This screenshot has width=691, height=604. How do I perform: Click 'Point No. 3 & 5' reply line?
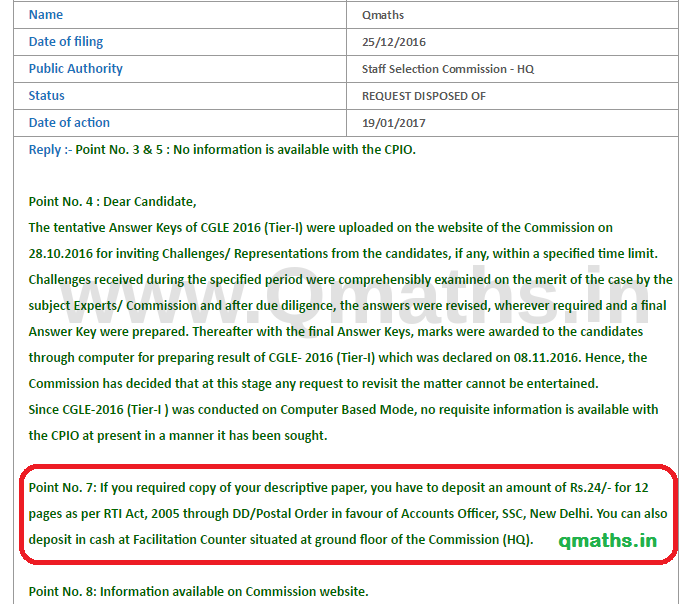[x=245, y=150]
